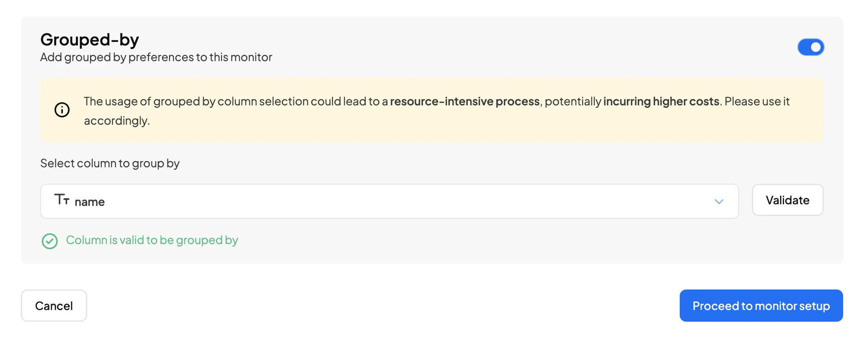
Task: Expand the column dropdown chevron arrow
Action: [719, 202]
